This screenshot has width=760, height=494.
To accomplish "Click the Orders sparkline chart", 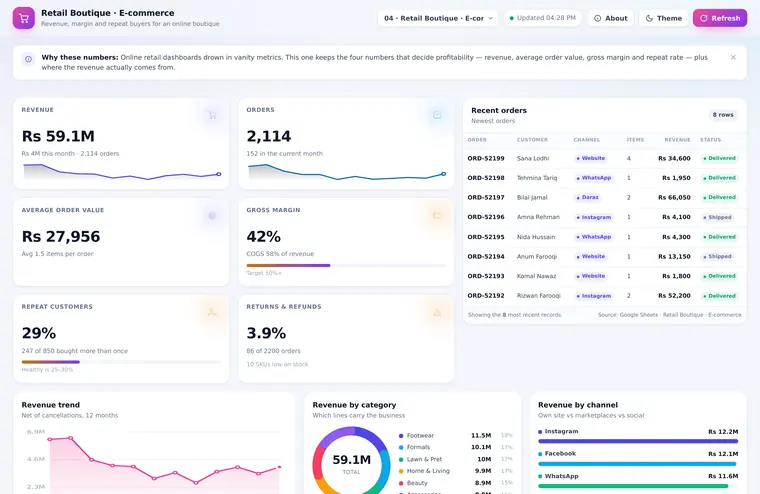I will (346, 172).
